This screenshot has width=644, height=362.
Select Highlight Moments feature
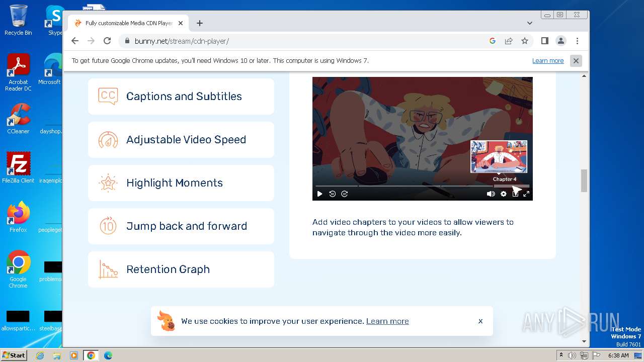pyautogui.click(x=181, y=183)
